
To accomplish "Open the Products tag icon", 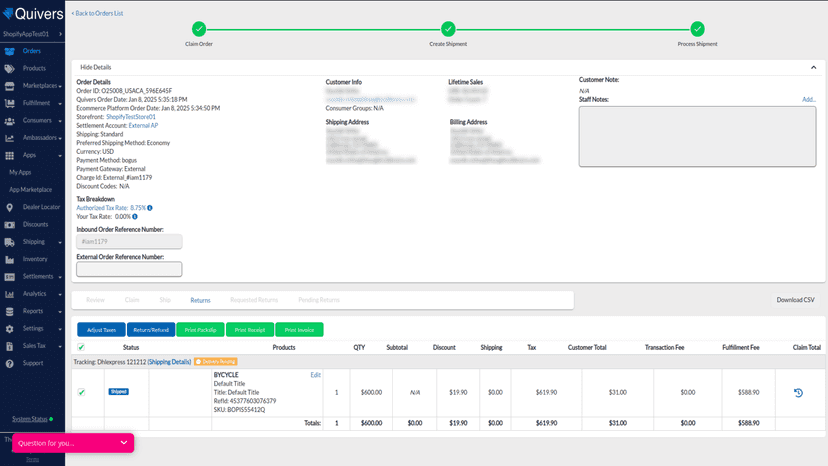I will click(10, 69).
